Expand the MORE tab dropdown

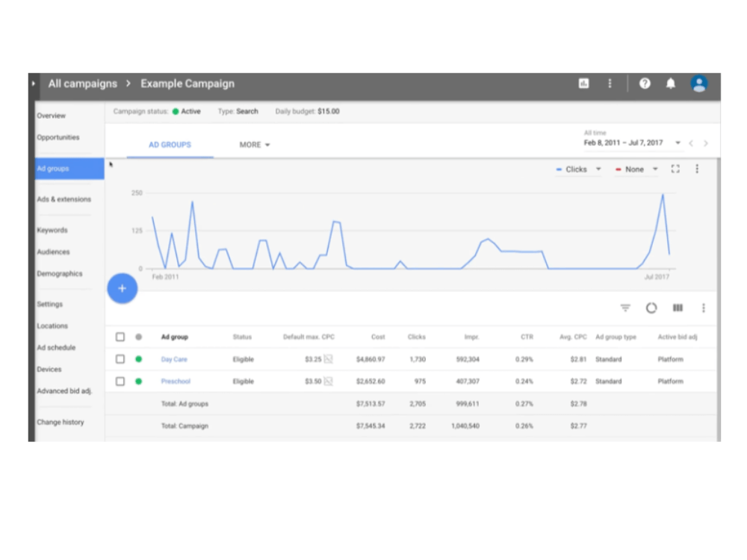pos(255,144)
